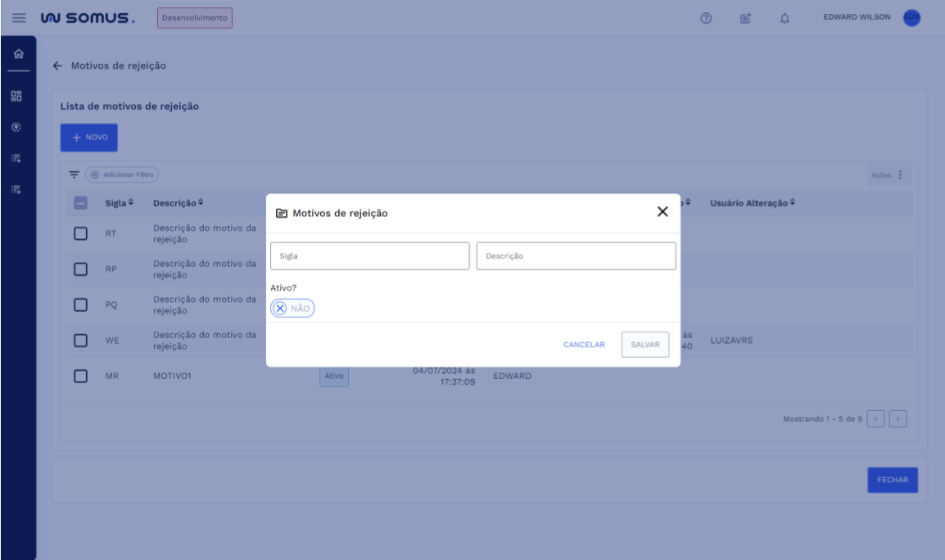Toggle the Ativo switch from NÃO
Screen dimensions: 945x560
click(x=292, y=309)
